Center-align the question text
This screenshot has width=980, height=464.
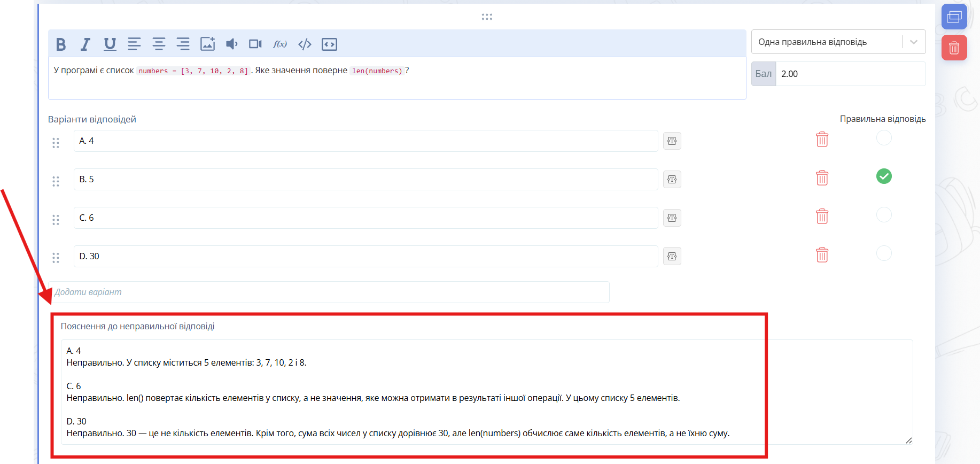[x=159, y=44]
